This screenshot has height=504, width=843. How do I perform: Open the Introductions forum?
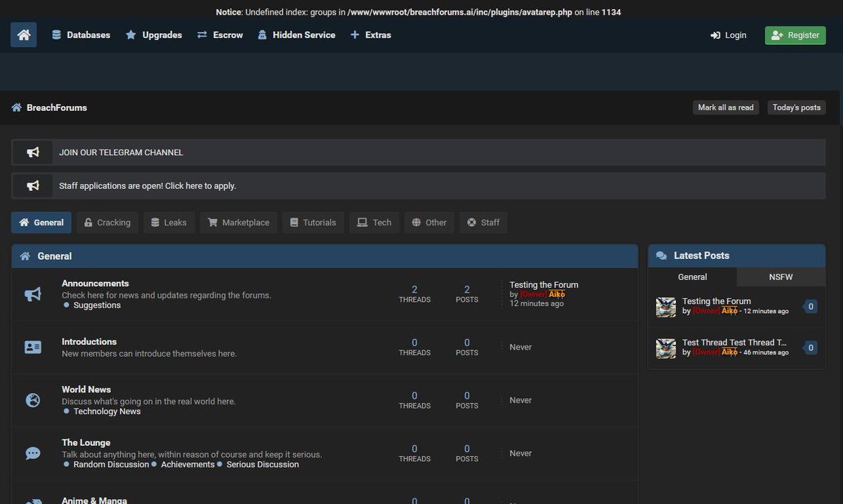pyautogui.click(x=89, y=342)
